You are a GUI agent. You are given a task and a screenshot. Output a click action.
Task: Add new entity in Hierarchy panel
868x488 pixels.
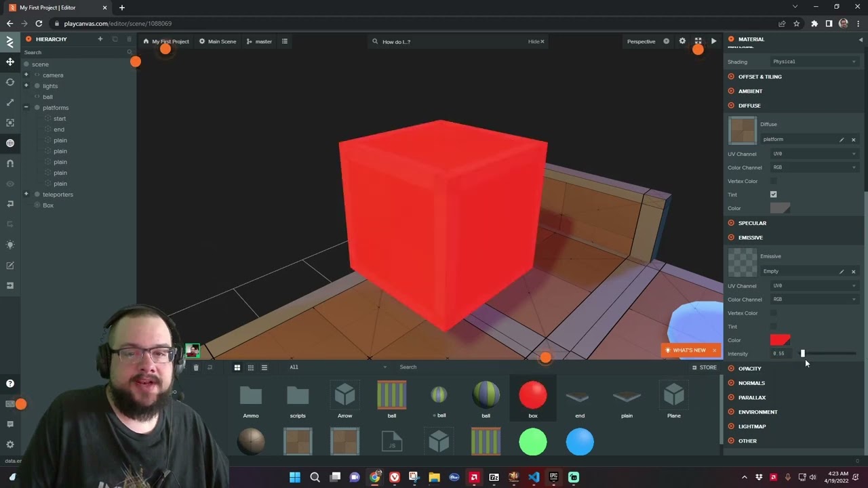[x=100, y=39]
